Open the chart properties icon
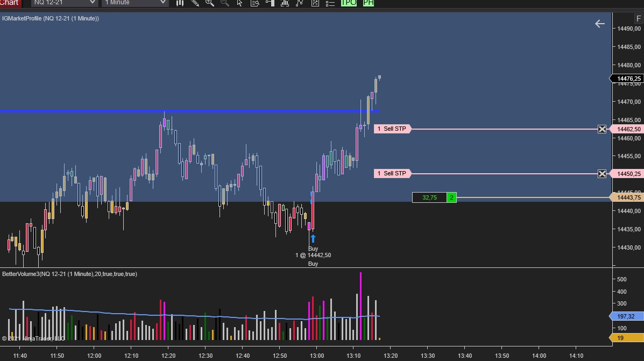This screenshot has width=644, height=361. (x=315, y=3)
